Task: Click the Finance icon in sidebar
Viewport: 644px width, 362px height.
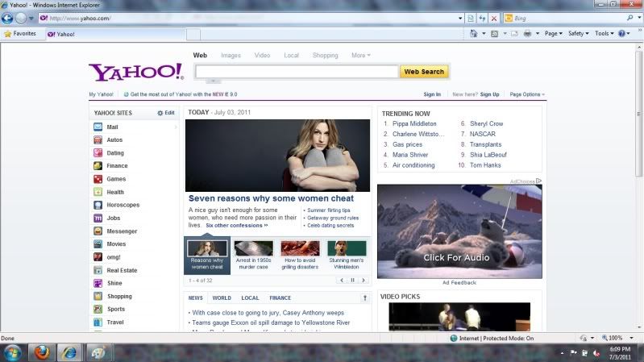Action: [98, 166]
